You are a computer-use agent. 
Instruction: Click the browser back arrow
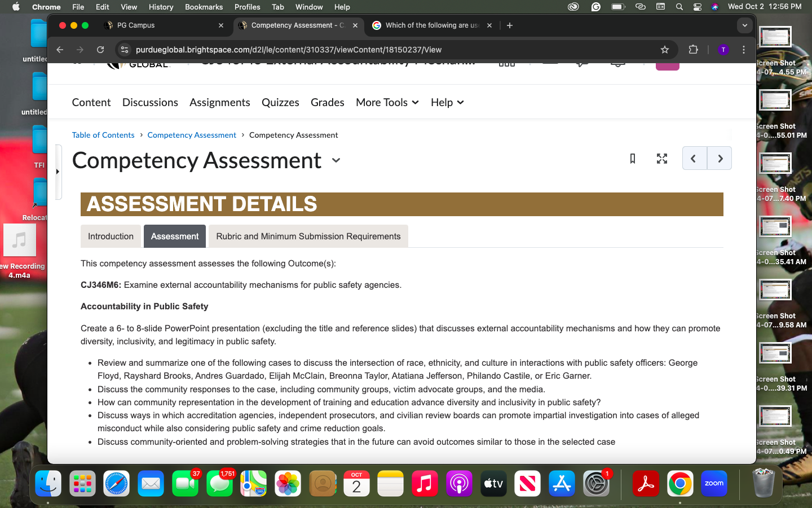coord(60,50)
